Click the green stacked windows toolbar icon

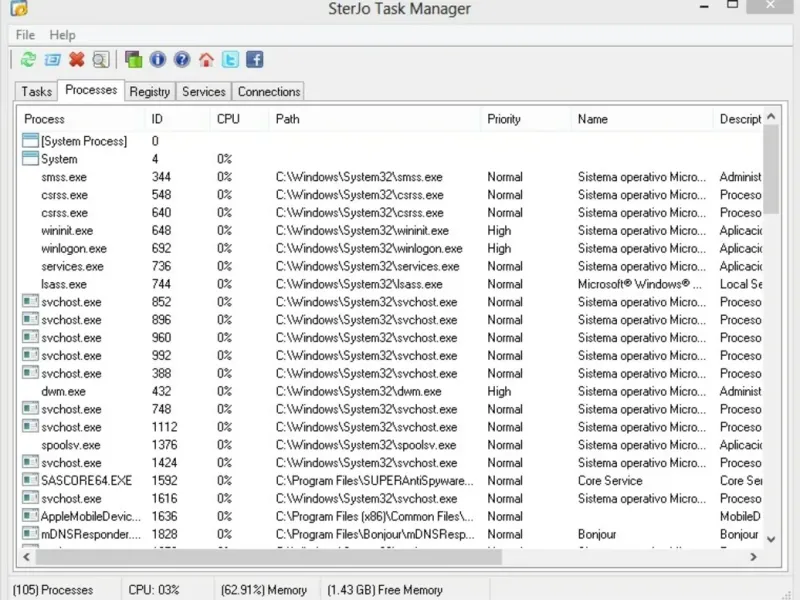[134, 60]
